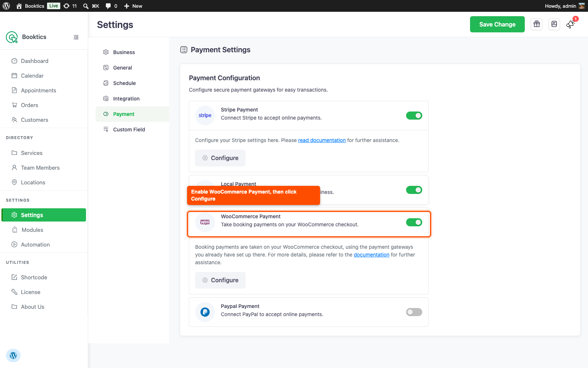Click the Save Change button
588x368 pixels.
click(497, 24)
